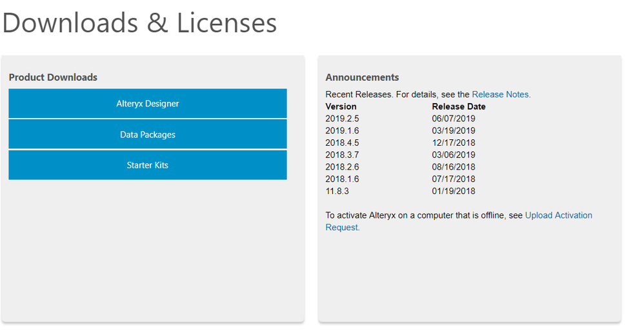Click the release date 07/17/2018

pyautogui.click(x=454, y=179)
